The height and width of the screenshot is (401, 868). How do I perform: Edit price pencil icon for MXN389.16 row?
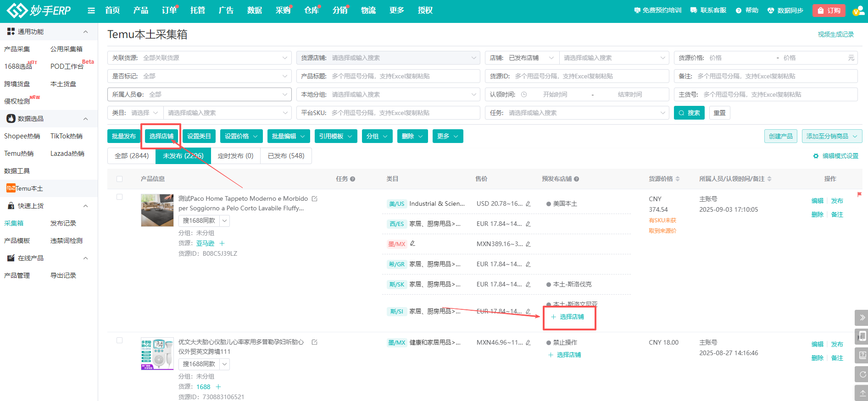tap(528, 244)
